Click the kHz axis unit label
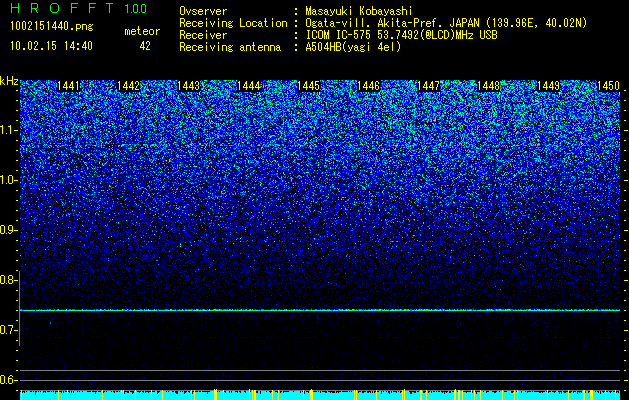Viewport: 629px width, 400px height. click(x=9, y=81)
